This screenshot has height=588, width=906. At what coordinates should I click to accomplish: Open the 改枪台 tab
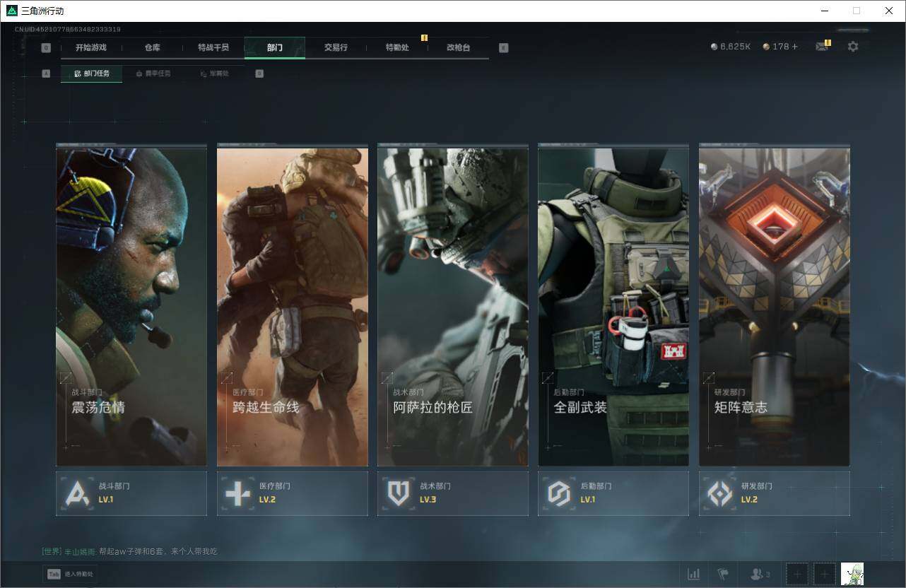pos(458,48)
